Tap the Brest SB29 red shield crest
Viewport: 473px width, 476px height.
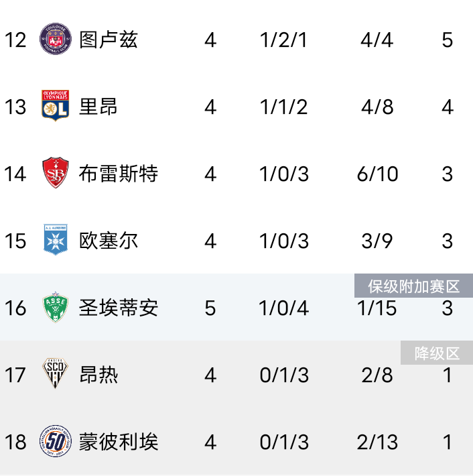coord(55,172)
